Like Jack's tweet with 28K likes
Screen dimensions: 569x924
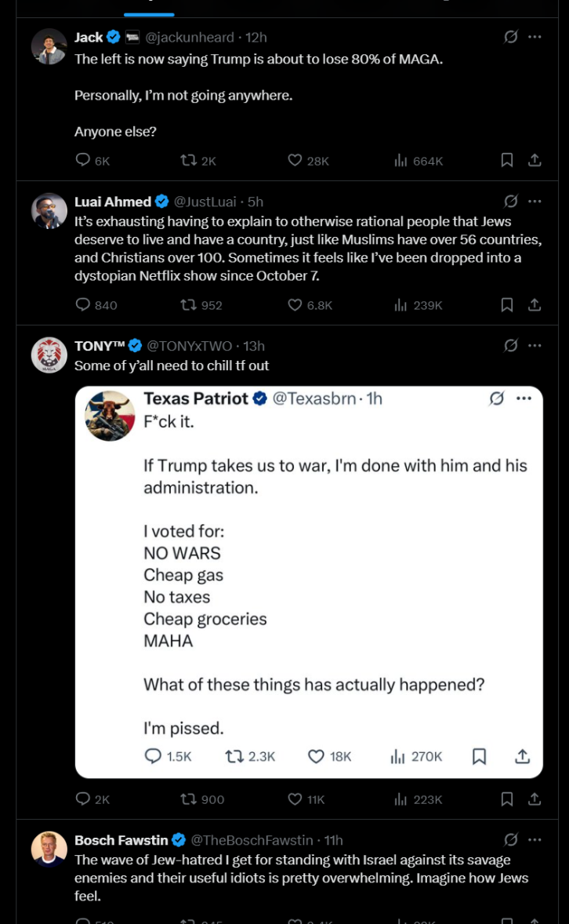[x=308, y=160]
